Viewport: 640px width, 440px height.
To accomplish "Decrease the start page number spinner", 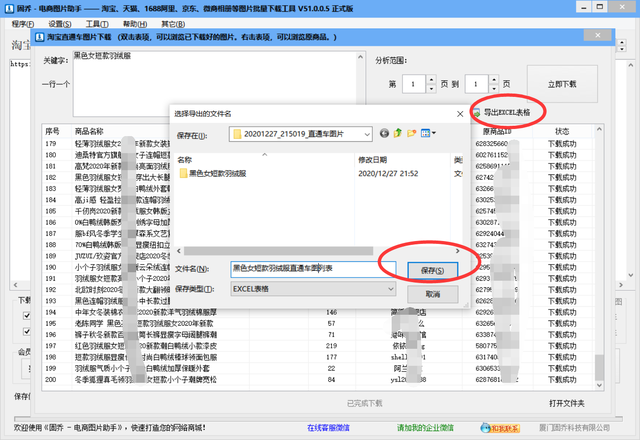I will tap(431, 89).
